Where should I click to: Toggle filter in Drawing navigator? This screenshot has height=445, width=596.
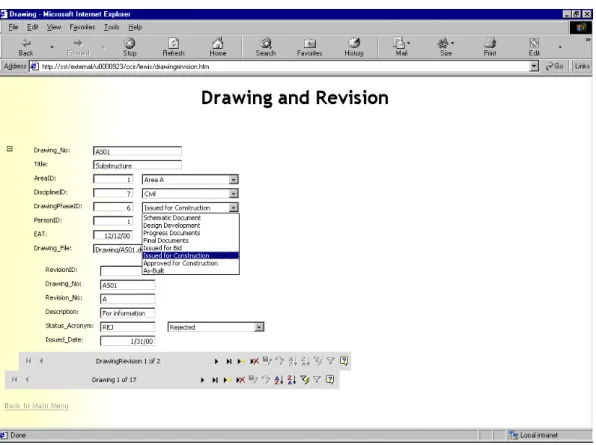[317, 379]
